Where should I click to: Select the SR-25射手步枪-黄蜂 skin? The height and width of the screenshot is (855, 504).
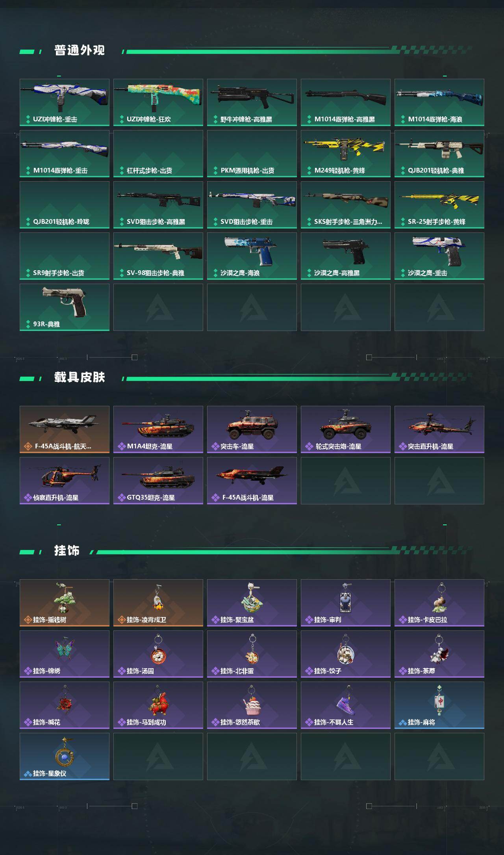(439, 205)
